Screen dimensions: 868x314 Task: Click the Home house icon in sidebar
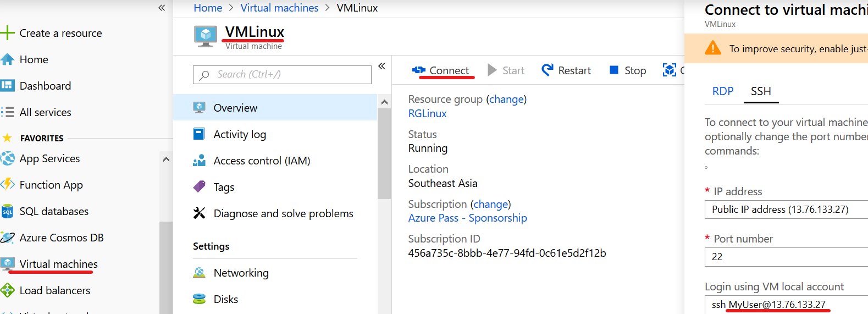(7, 59)
